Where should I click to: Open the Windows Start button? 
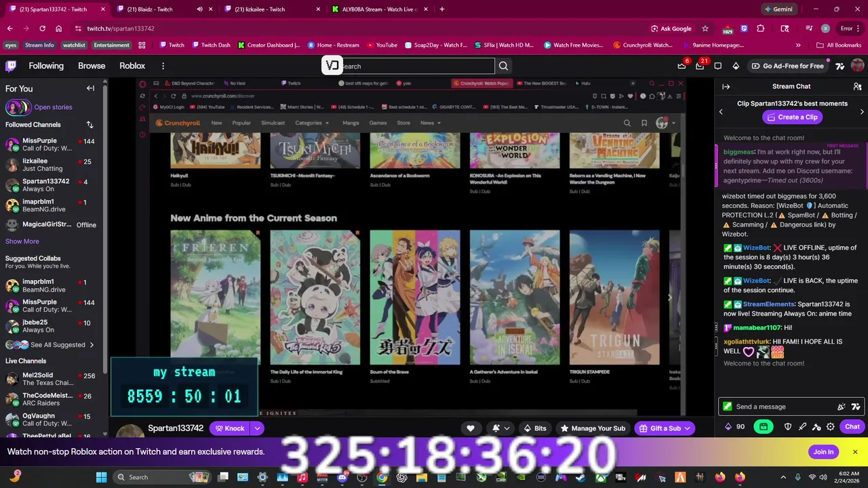[101, 477]
